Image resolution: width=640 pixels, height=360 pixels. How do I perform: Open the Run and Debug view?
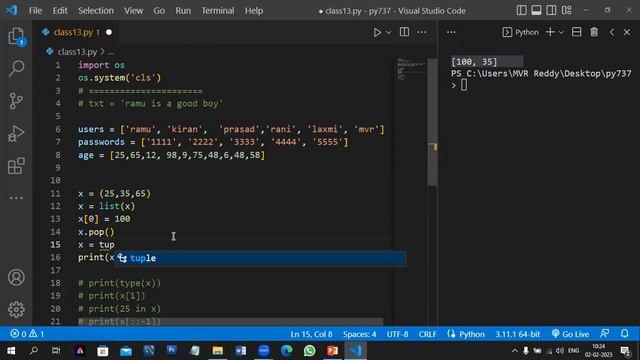[16, 133]
